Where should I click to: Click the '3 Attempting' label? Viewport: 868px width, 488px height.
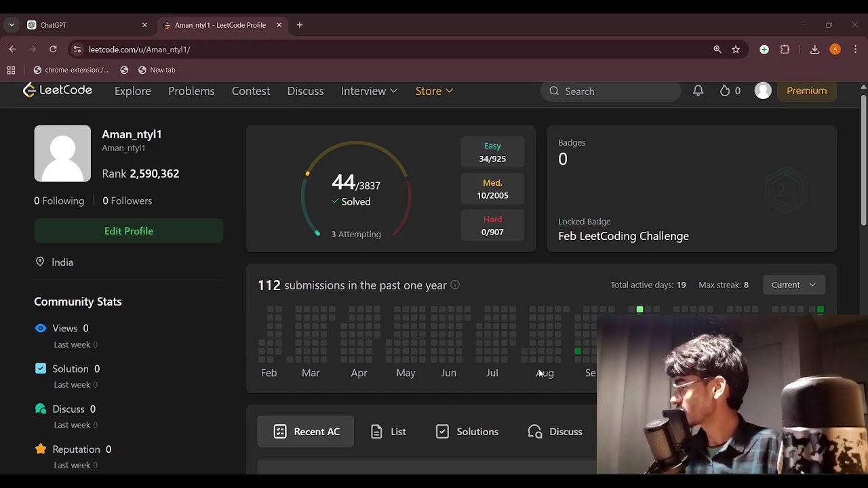click(356, 234)
